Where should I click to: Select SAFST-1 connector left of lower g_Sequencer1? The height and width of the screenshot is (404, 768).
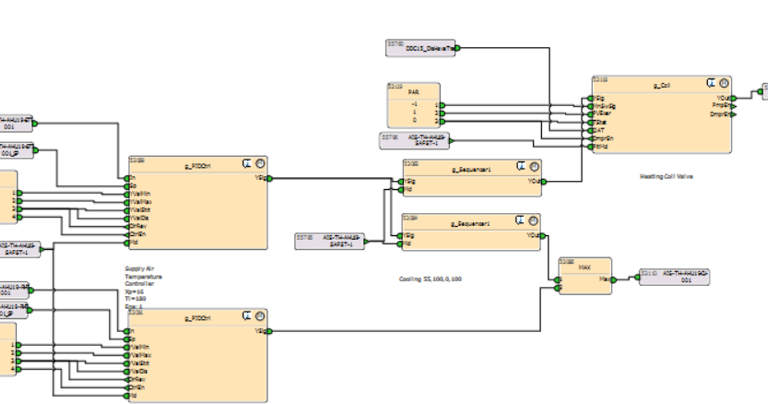coord(330,241)
